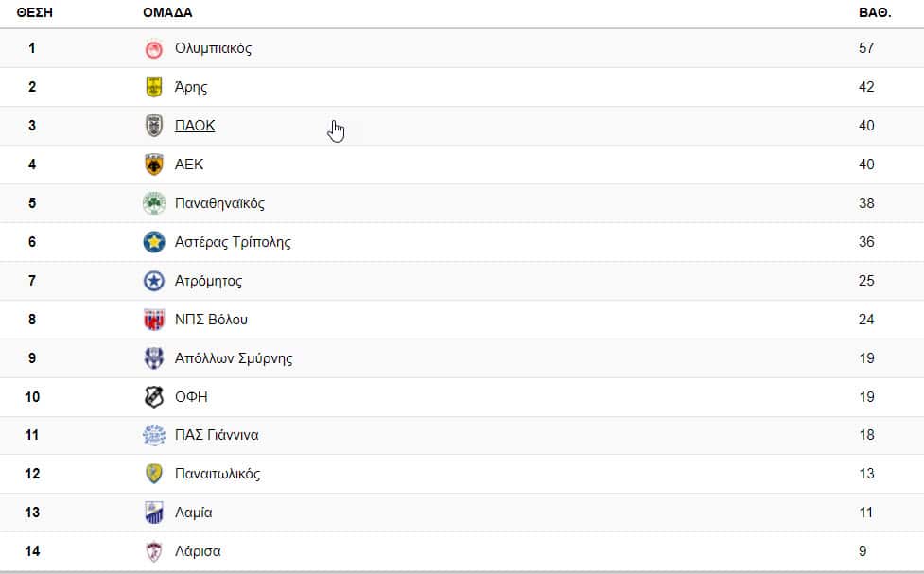Click the Αστέρας Τρίπολης star logo
The width and height of the screenshot is (924, 574).
153,242
